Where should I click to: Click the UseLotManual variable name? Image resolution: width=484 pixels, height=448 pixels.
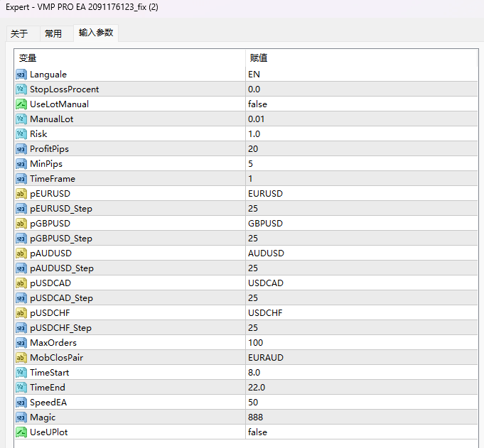pyautogui.click(x=59, y=104)
